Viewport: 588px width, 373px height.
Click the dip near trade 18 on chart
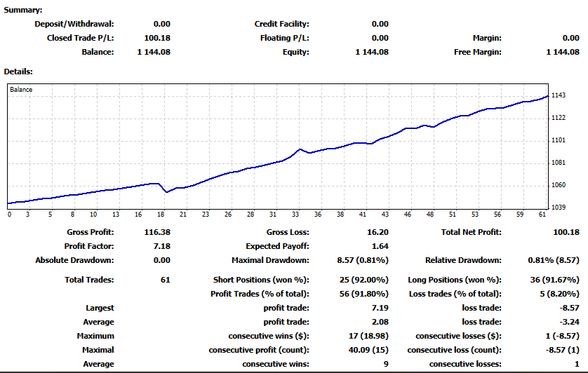point(167,192)
